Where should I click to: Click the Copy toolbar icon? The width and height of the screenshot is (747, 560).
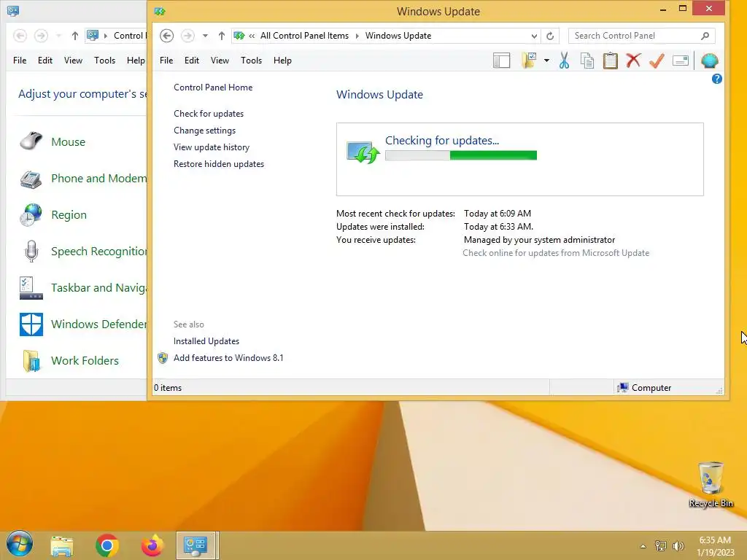coord(587,61)
